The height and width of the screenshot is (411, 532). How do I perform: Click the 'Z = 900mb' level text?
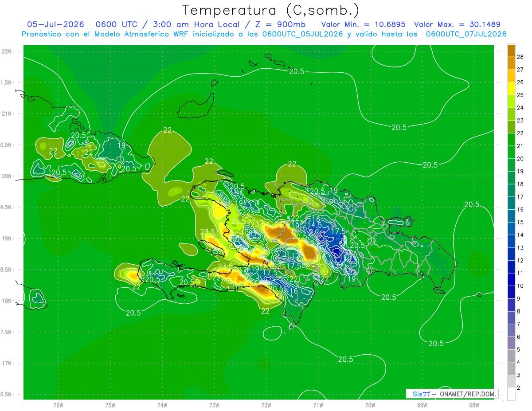point(279,24)
